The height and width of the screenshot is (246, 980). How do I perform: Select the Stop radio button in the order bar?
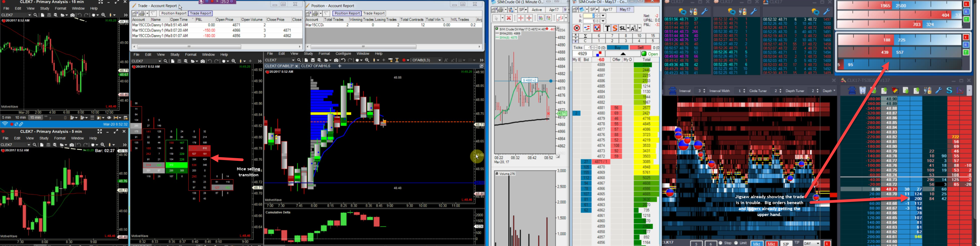[720, 243]
